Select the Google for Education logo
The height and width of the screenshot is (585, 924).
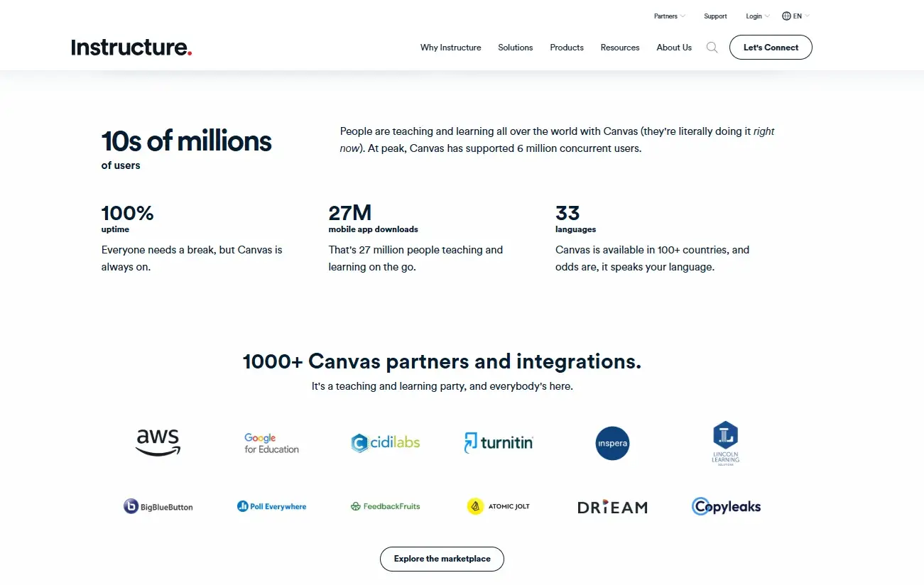pyautogui.click(x=271, y=444)
